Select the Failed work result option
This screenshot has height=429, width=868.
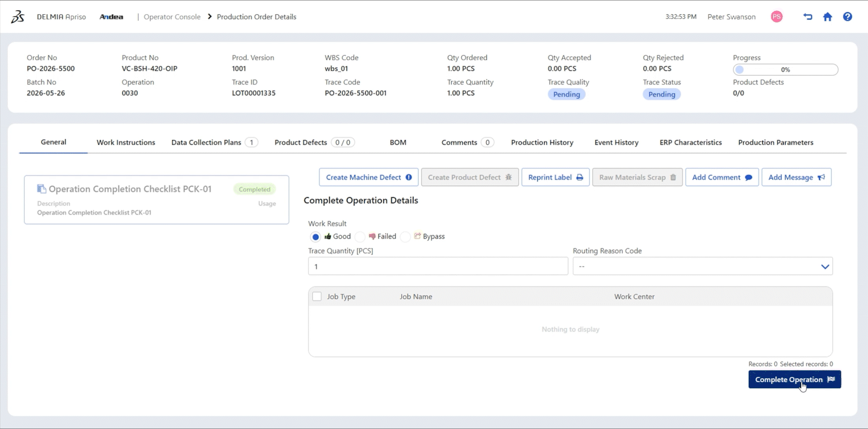[360, 237]
